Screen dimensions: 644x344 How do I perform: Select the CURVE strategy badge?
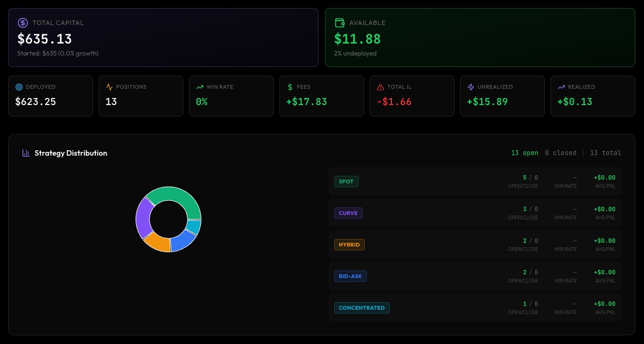point(348,213)
